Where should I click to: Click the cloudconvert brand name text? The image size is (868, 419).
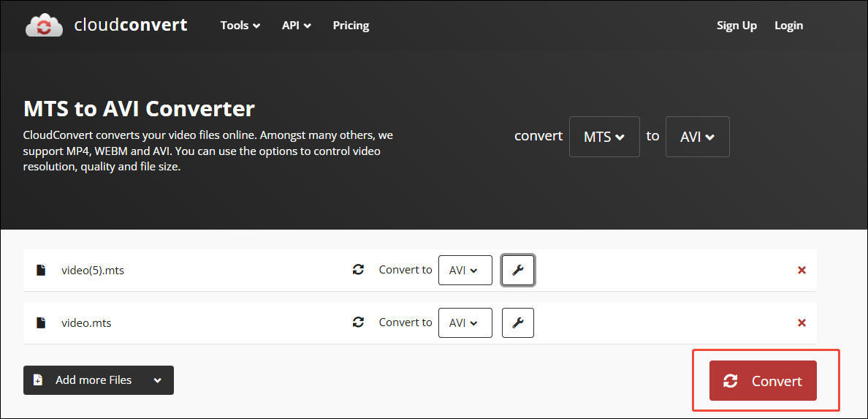click(x=131, y=25)
